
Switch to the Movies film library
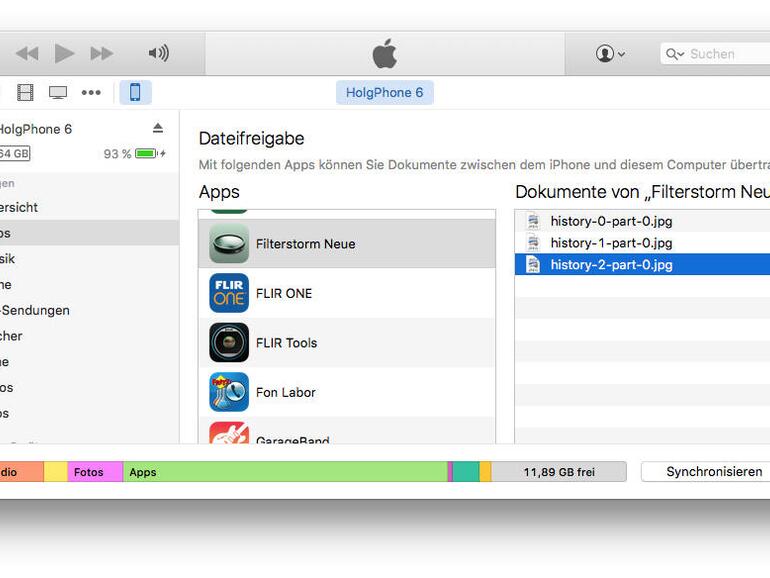pyautogui.click(x=25, y=92)
